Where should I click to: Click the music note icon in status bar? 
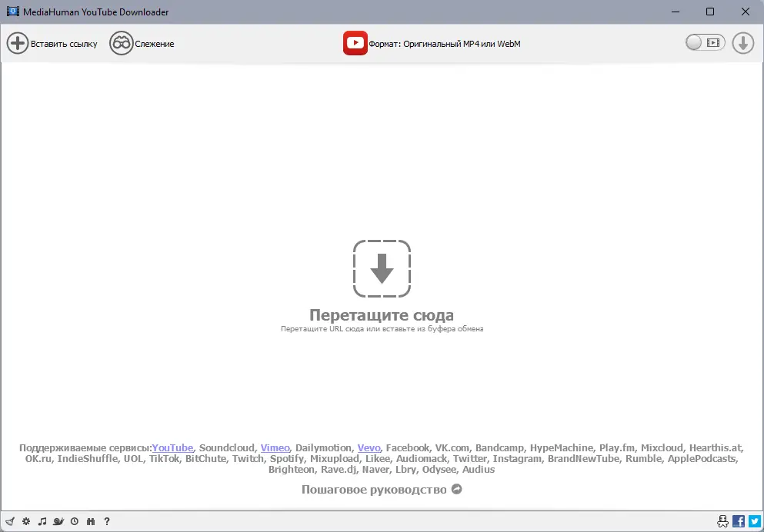click(42, 521)
